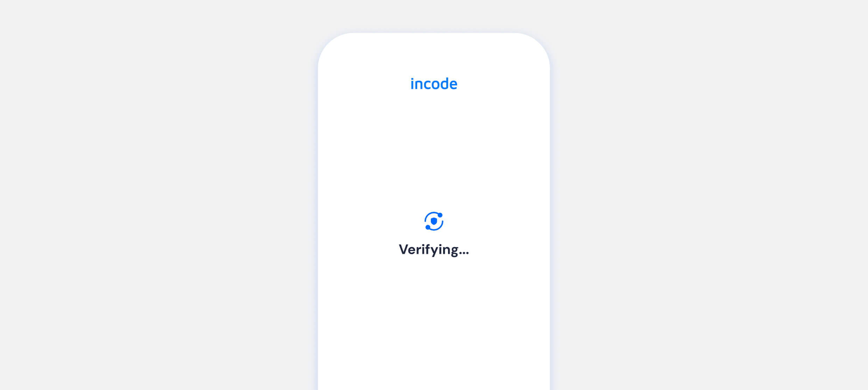Image resolution: width=868 pixels, height=390 pixels.
Task: Click the letter "V" in Verifying
Action: coord(403,249)
